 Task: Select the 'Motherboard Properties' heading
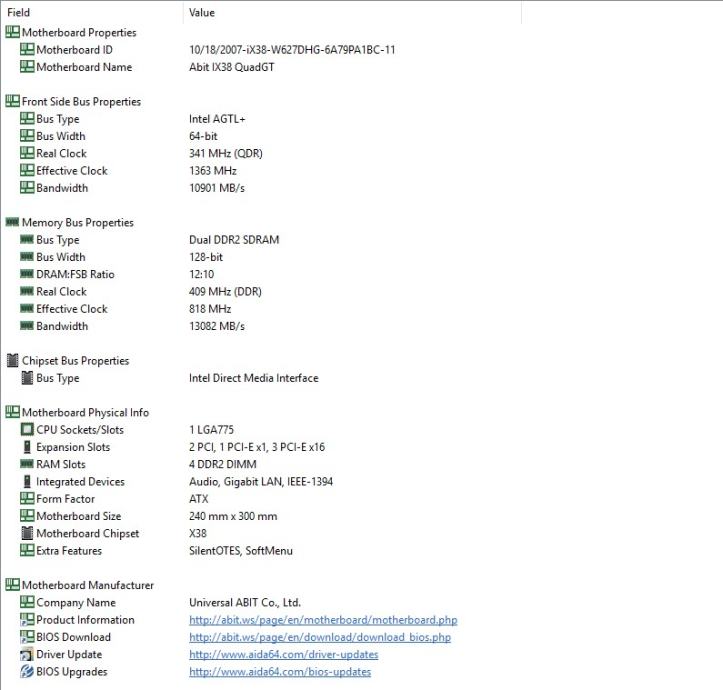click(x=79, y=32)
